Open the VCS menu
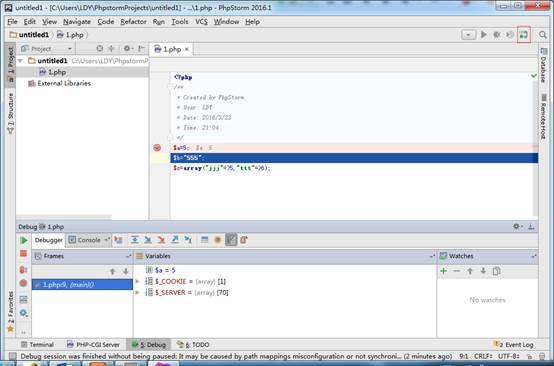Image resolution: width=554 pixels, height=366 pixels. (201, 22)
